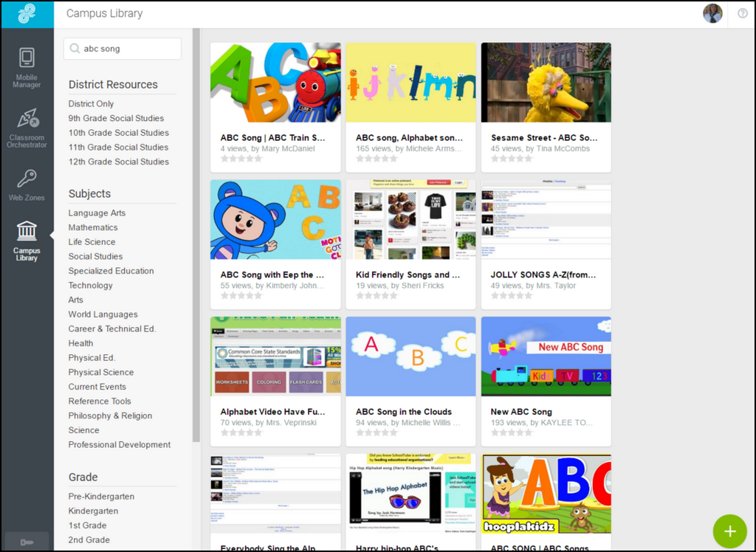Choose Specialized Education subject
The width and height of the screenshot is (756, 552).
click(x=111, y=270)
